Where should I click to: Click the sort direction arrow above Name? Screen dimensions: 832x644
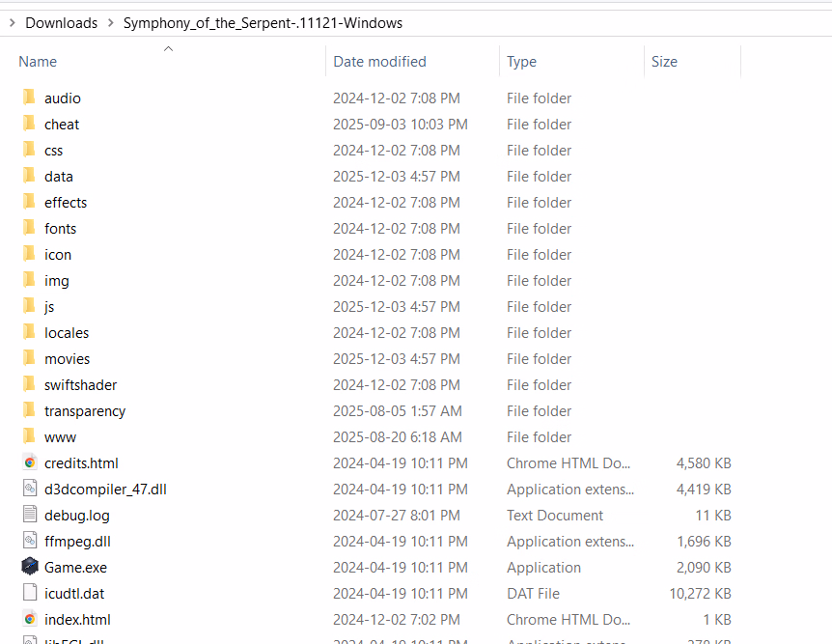168,47
